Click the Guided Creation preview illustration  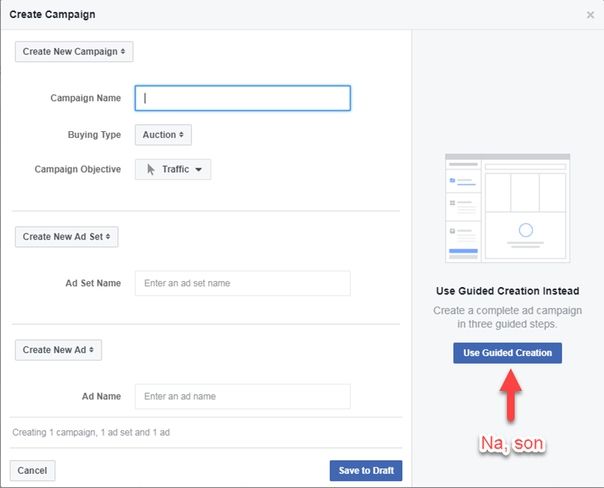pyautogui.click(x=507, y=208)
